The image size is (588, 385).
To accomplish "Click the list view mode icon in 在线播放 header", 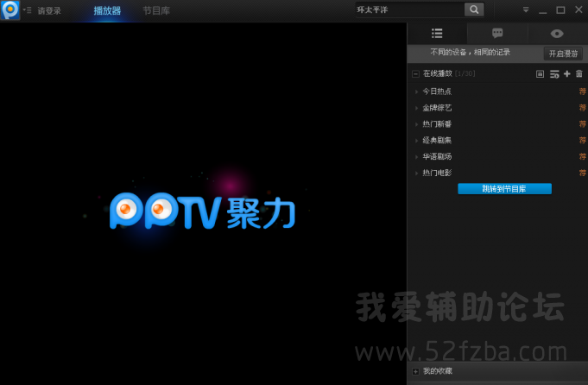I will tap(540, 74).
